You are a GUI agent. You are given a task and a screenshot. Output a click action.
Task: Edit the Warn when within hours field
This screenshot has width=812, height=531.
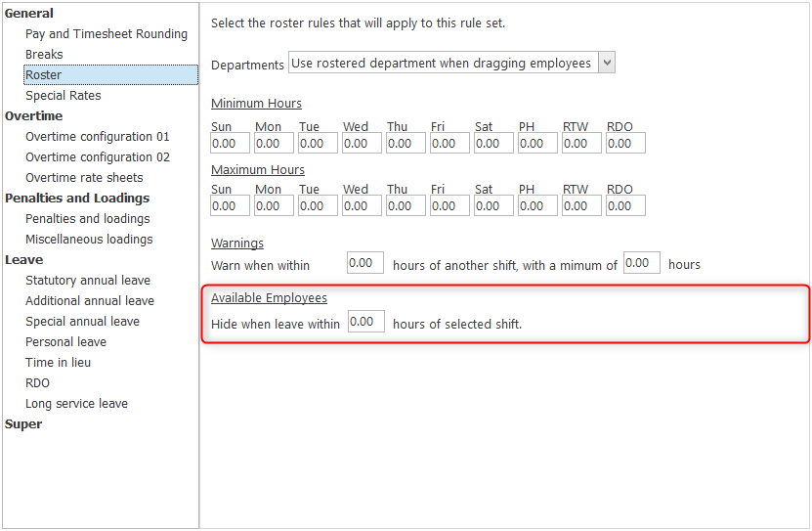click(365, 263)
